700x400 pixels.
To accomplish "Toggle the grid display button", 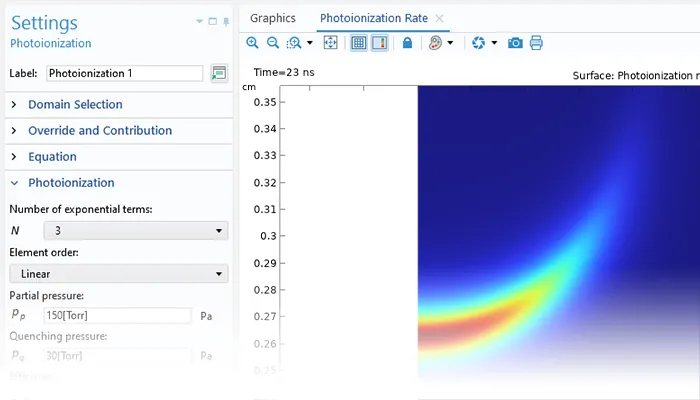I will coord(359,43).
